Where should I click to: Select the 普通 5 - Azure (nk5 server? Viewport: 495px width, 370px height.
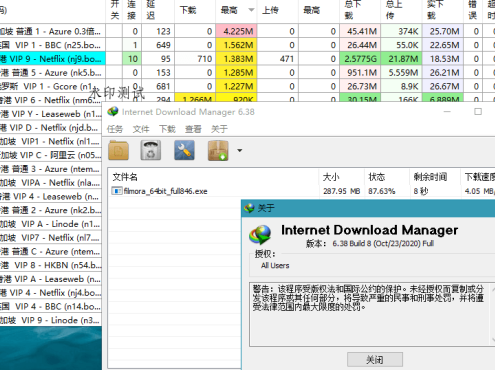pyautogui.click(x=53, y=73)
